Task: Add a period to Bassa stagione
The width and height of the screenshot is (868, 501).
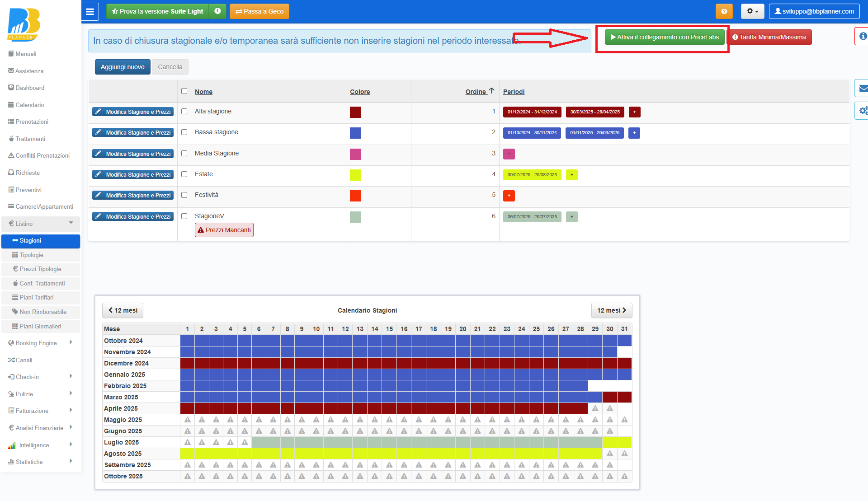Action: tap(634, 133)
